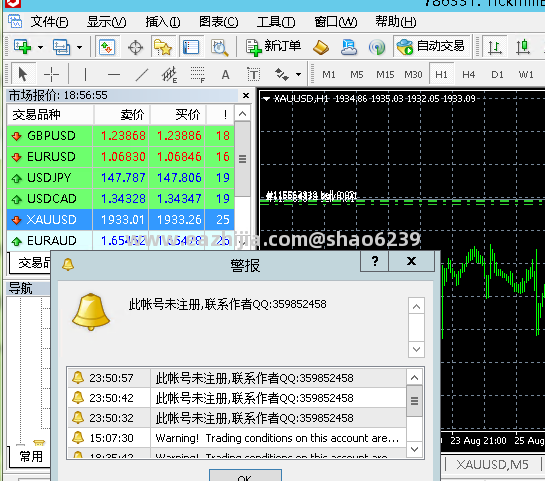Select the Fibonacci retracement tool
The image size is (545, 481).
click(197, 74)
